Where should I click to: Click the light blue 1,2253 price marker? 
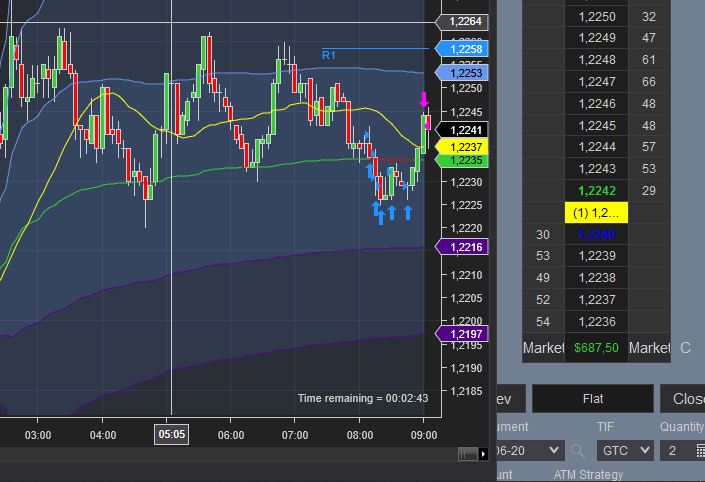[462, 73]
